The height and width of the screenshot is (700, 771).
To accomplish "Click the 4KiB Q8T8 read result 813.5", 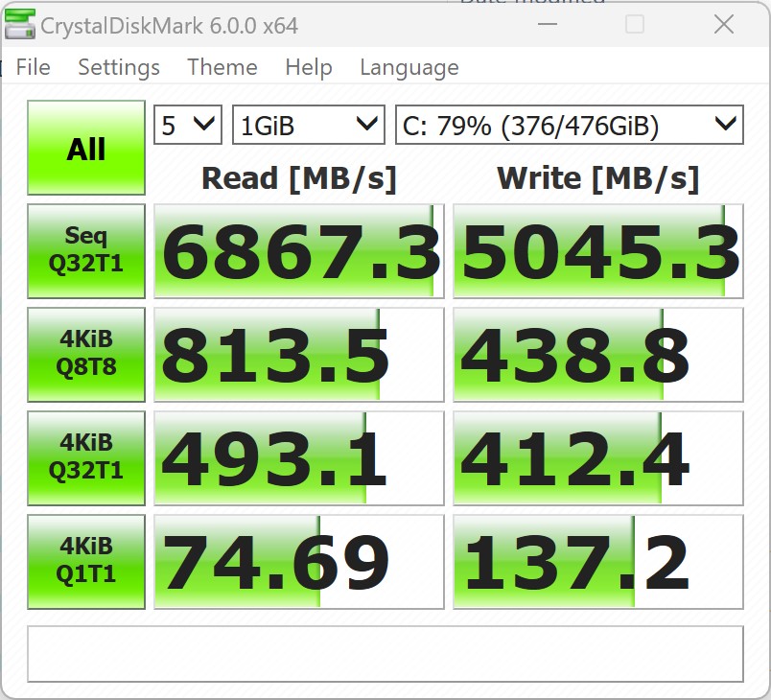I will [299, 355].
